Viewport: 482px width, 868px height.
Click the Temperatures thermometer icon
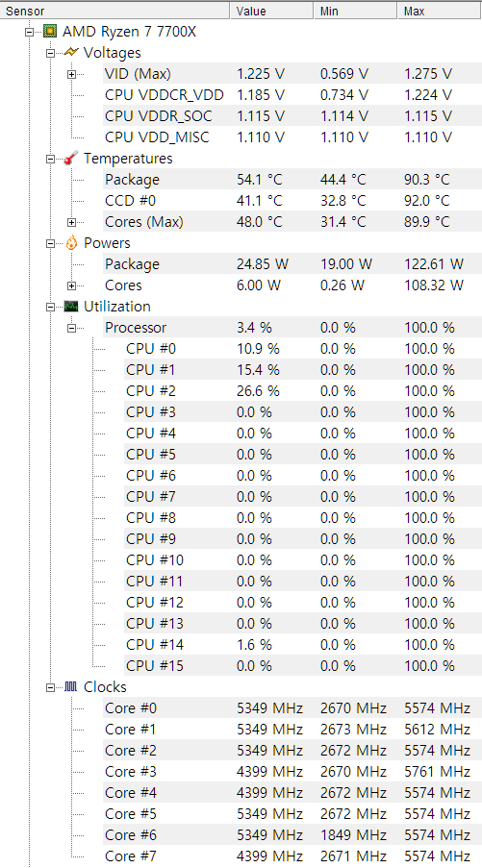pyautogui.click(x=71, y=159)
